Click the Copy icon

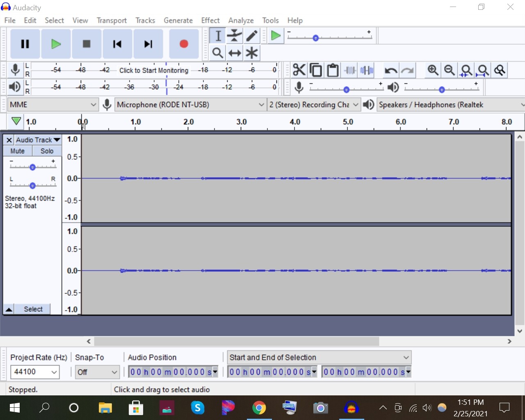(316, 70)
